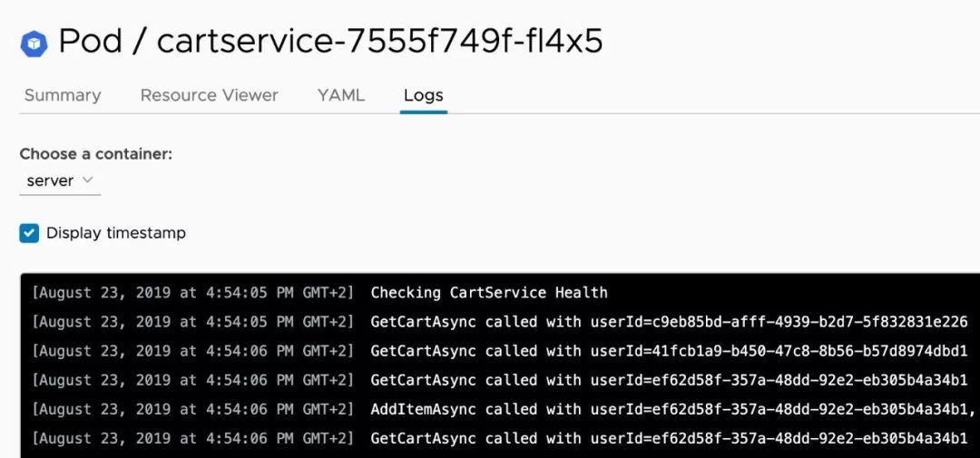Expand the server container dropdown

(60, 180)
